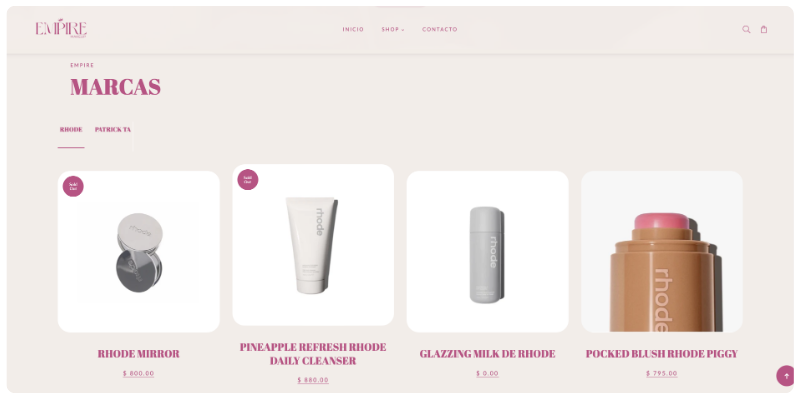This screenshot has width=800, height=400.
Task: Click the grey Glazzing Milk bottle image
Action: 487,252
